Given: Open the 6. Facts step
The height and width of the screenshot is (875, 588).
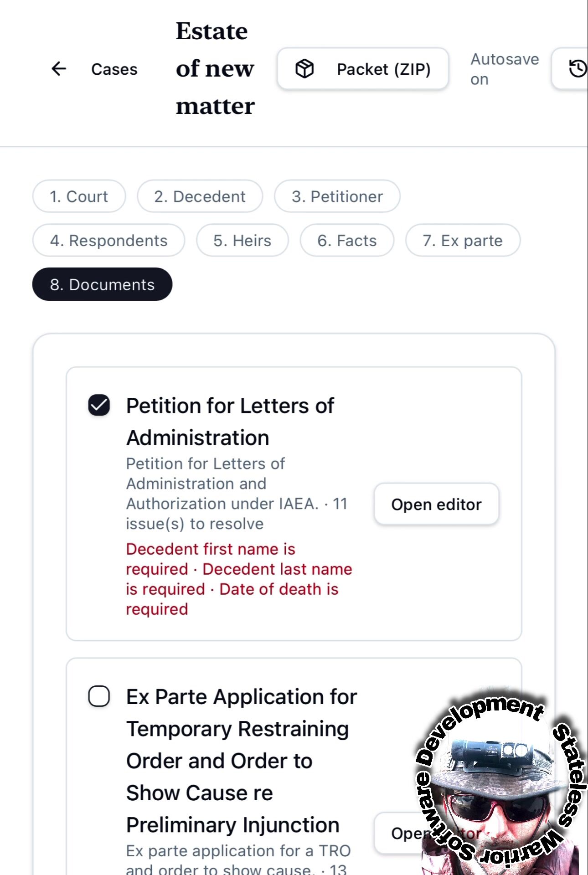Looking at the screenshot, I should 347,240.
